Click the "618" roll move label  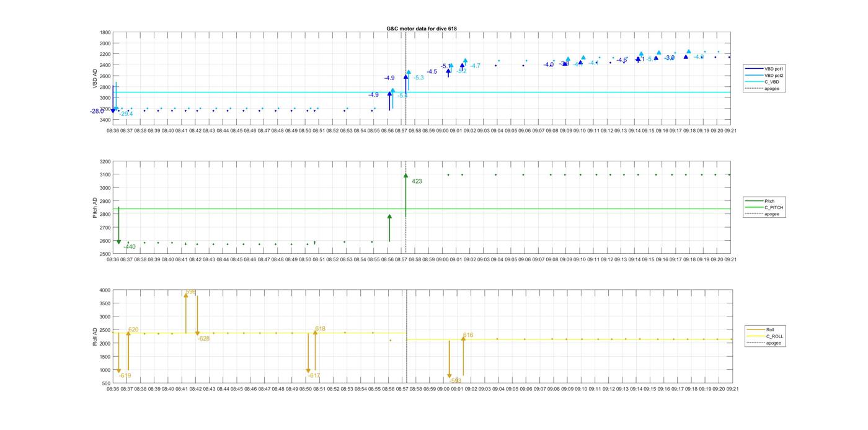[320, 329]
